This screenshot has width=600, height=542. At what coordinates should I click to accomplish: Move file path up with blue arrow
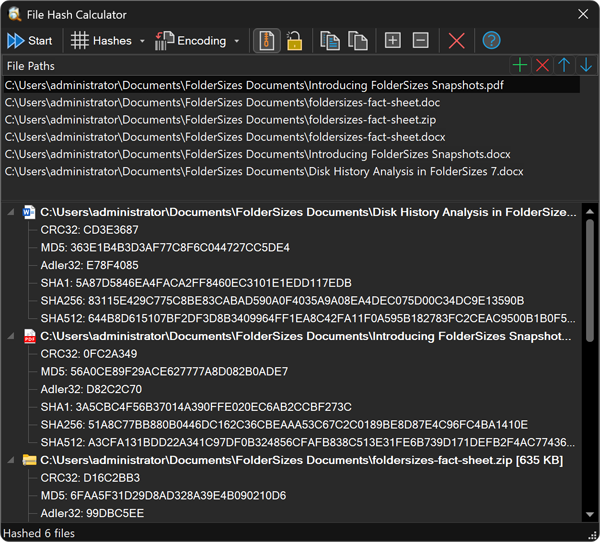click(564, 65)
